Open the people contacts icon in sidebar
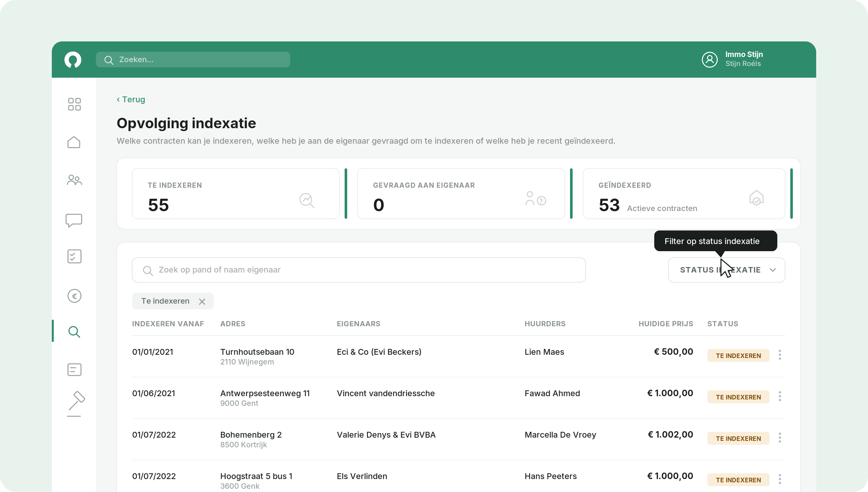 tap(74, 180)
